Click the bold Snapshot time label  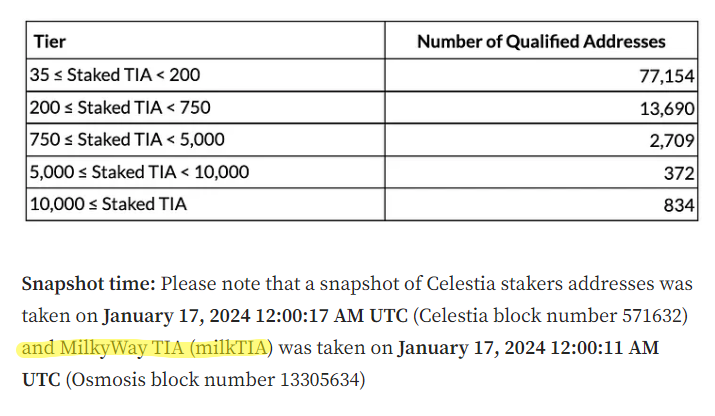tap(89, 284)
